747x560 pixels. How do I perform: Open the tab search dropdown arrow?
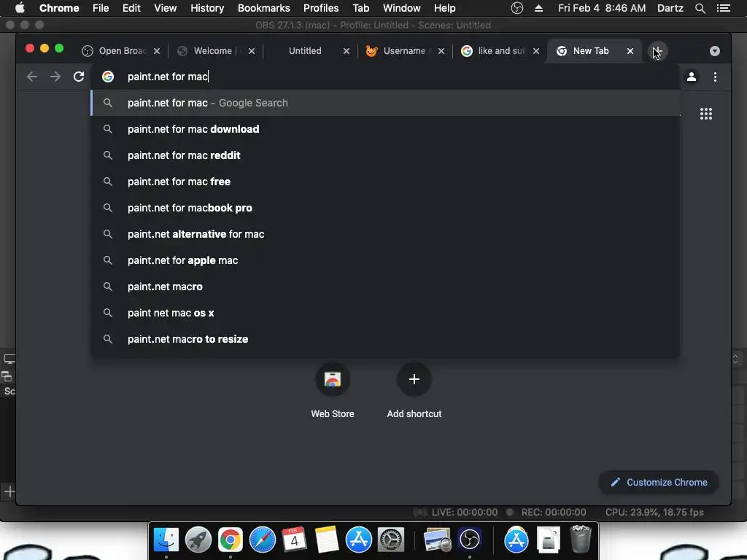(x=715, y=51)
